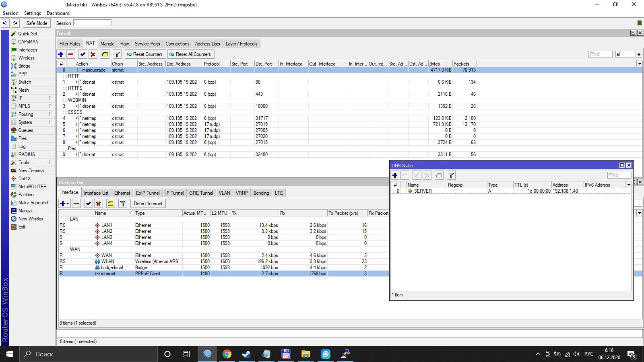The height and width of the screenshot is (362, 644).
Task: Click Interface List red X disable icon
Action: (x=98, y=204)
